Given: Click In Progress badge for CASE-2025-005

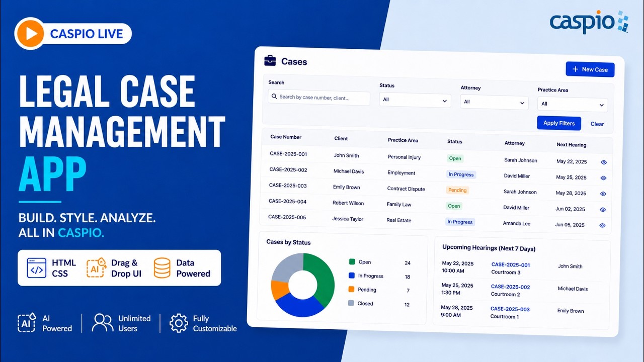Looking at the screenshot, I should (x=460, y=222).
